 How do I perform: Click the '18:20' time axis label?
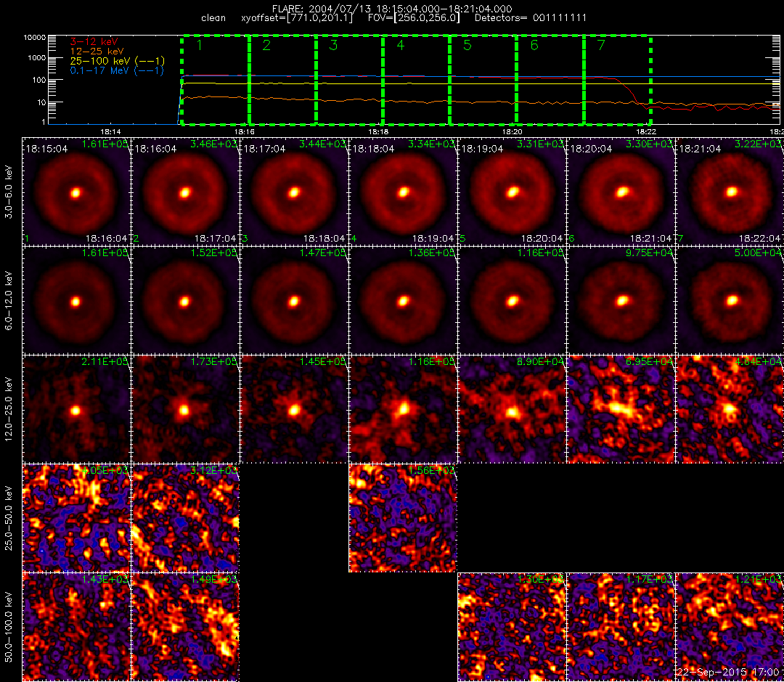coord(513,132)
